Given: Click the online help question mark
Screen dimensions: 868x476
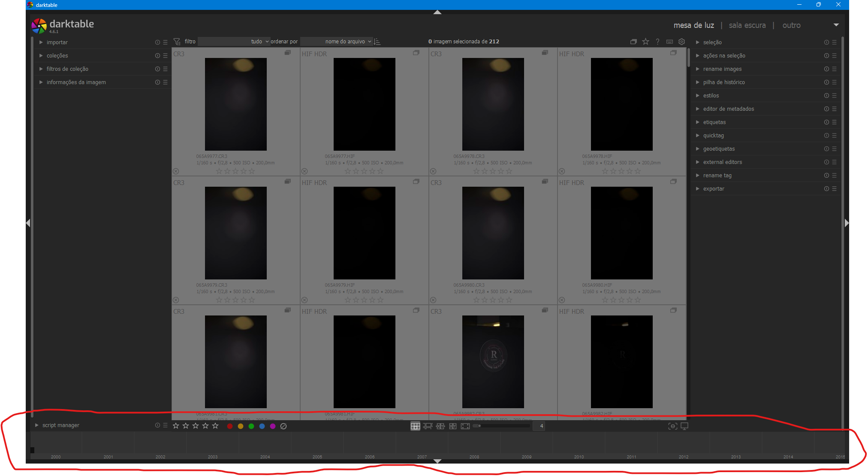Looking at the screenshot, I should point(657,42).
